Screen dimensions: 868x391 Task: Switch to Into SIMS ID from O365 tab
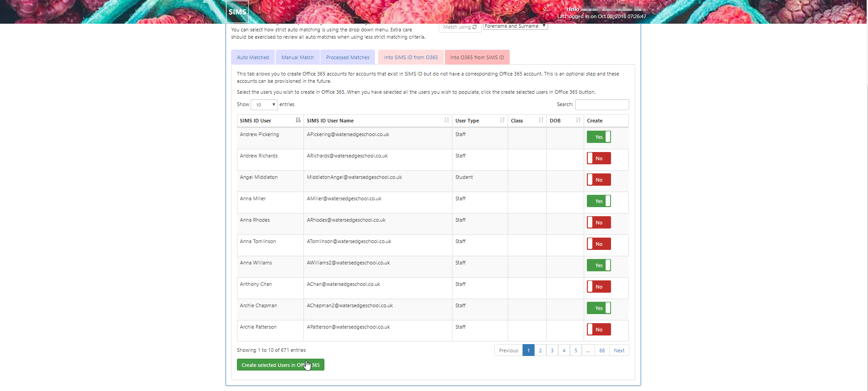pos(411,57)
